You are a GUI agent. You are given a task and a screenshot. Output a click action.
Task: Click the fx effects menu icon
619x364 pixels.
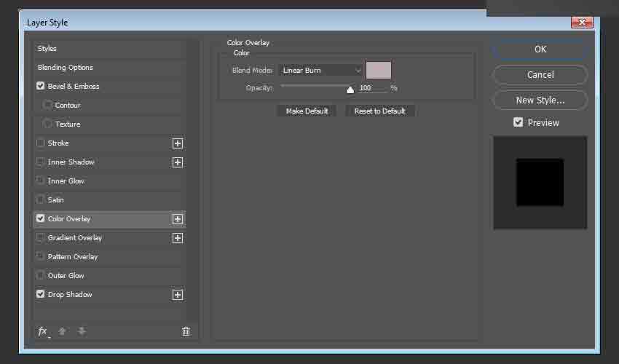coord(43,331)
